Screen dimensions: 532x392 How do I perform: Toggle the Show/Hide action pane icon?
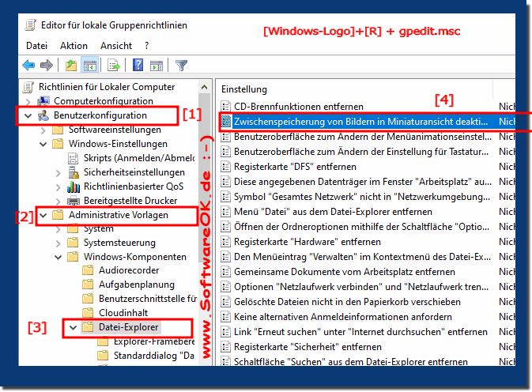coord(157,65)
